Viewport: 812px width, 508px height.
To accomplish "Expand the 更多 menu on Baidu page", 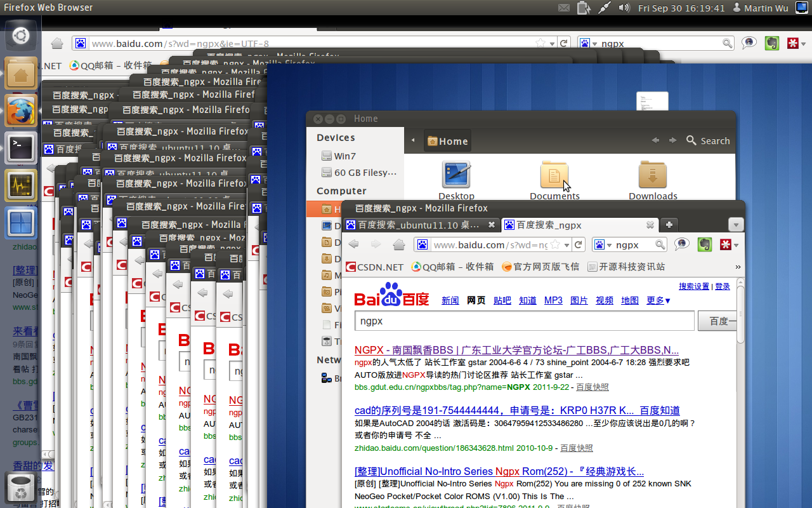I will (x=658, y=300).
